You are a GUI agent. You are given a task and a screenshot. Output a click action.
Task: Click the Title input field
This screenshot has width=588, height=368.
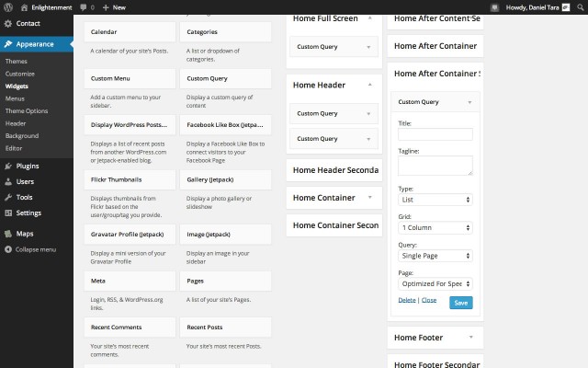435,134
